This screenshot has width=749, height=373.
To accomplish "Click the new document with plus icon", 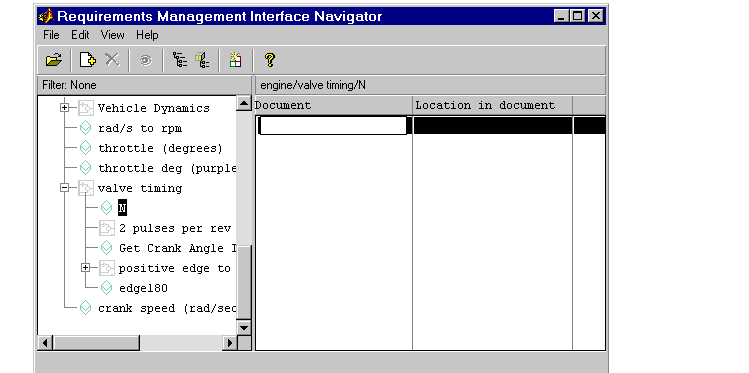I will tap(88, 60).
